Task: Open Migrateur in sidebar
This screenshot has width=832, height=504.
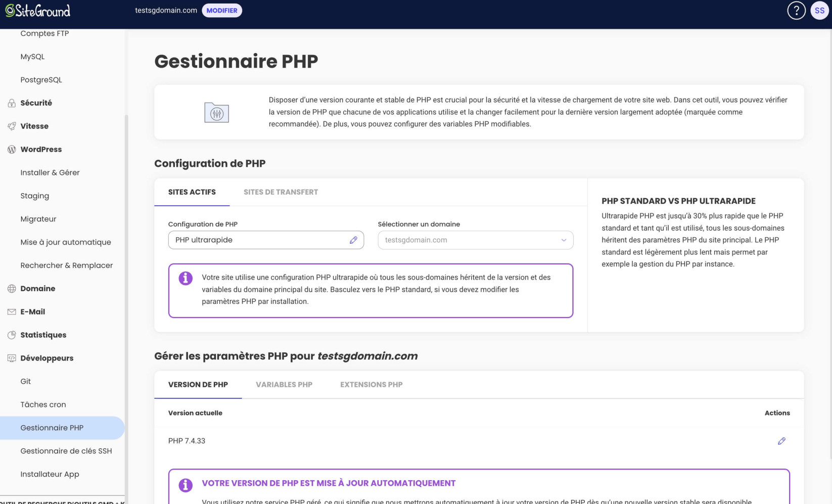Action: [38, 219]
